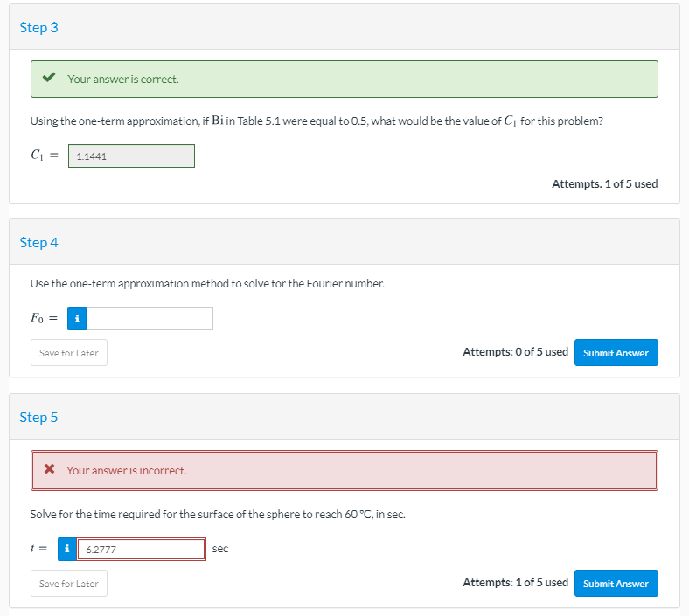689x616 pixels.
Task: Click the info icon beside Fo input
Action: pyautogui.click(x=77, y=318)
